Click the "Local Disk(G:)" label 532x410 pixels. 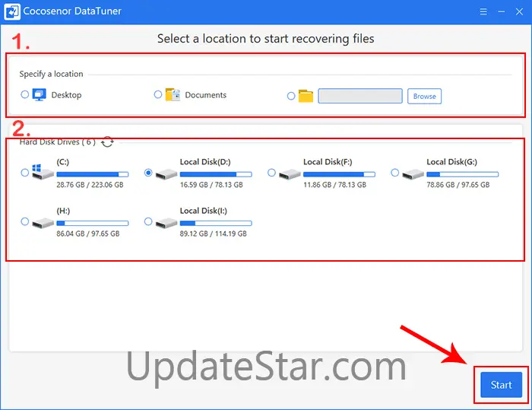pyautogui.click(x=452, y=162)
